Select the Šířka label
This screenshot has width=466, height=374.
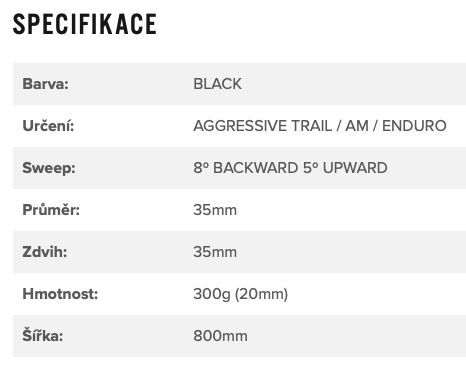43,335
